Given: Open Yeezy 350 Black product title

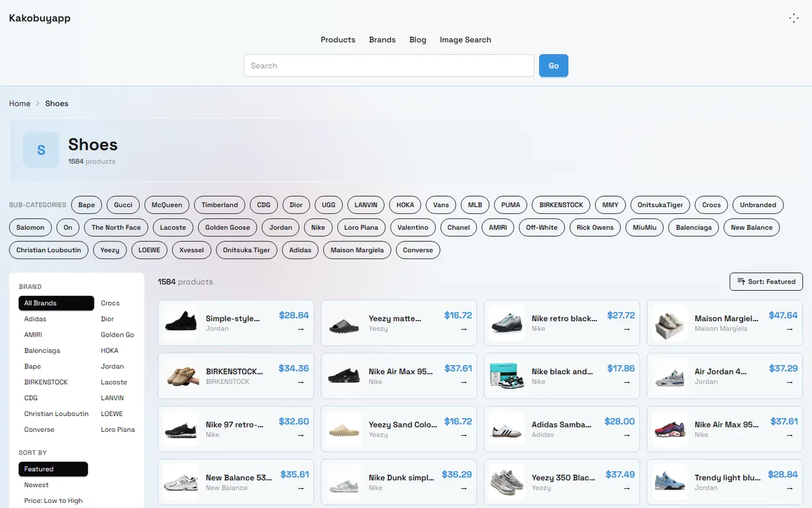Looking at the screenshot, I should click(563, 478).
